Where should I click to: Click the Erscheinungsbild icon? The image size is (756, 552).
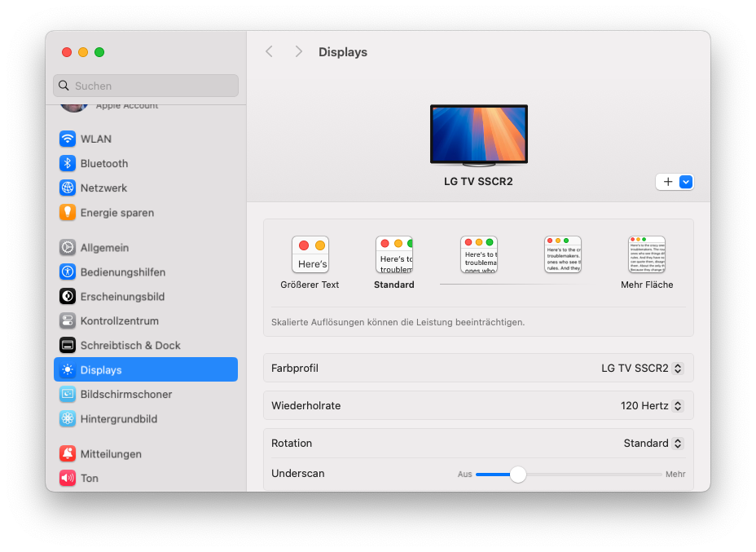(68, 296)
